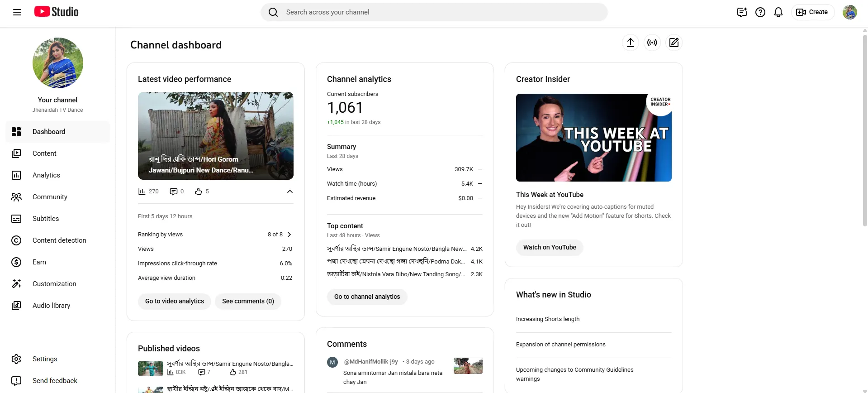Open Customization in the sidebar

click(58, 284)
